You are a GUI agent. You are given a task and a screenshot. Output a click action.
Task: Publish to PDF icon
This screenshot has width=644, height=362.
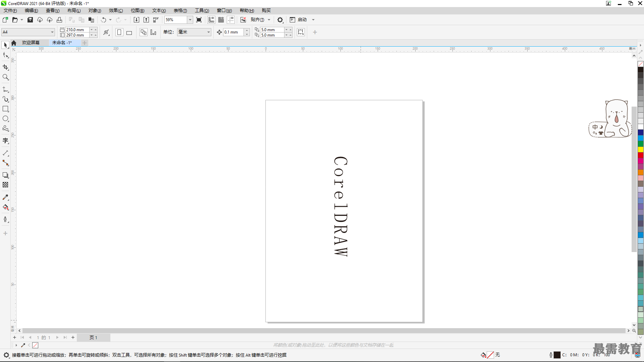pyautogui.click(x=156, y=20)
